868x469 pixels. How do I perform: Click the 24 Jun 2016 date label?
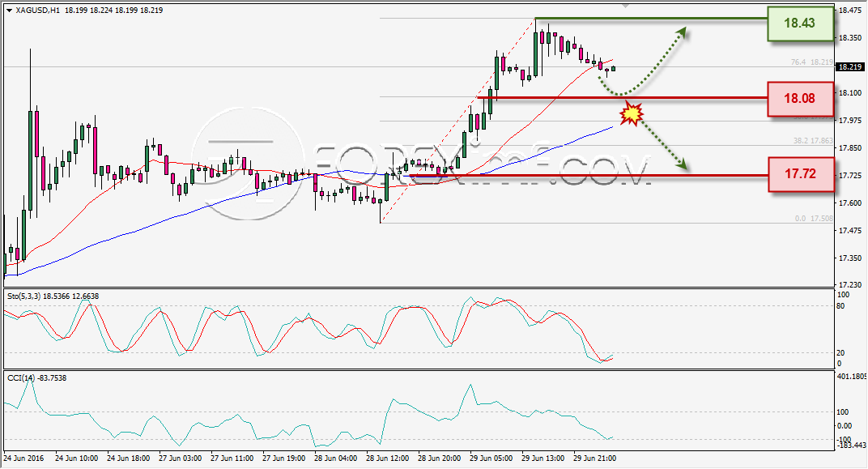click(x=23, y=458)
